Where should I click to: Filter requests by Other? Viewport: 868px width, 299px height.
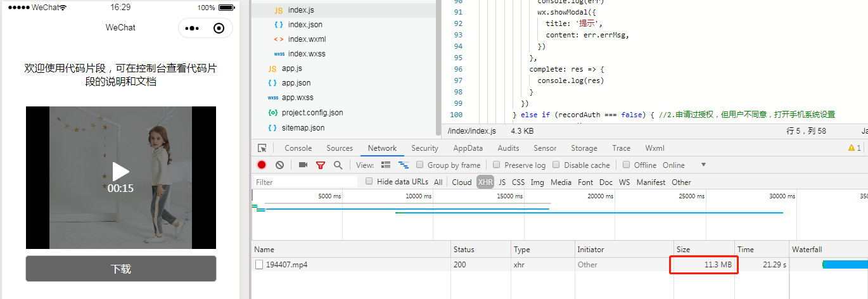(x=681, y=182)
